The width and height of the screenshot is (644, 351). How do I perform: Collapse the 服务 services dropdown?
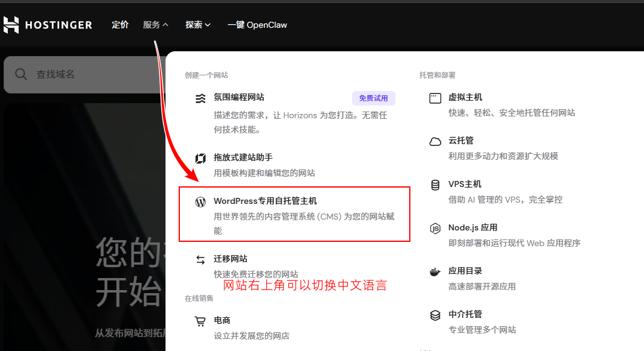pyautogui.click(x=156, y=25)
